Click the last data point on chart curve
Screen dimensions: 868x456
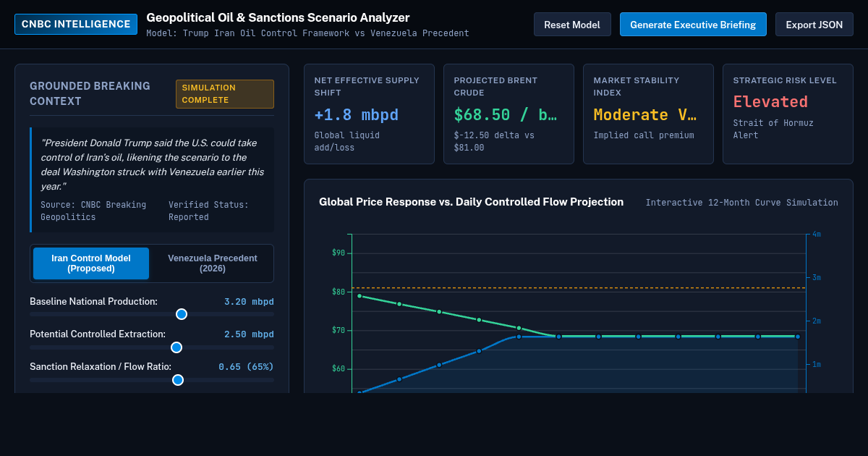[x=798, y=337]
